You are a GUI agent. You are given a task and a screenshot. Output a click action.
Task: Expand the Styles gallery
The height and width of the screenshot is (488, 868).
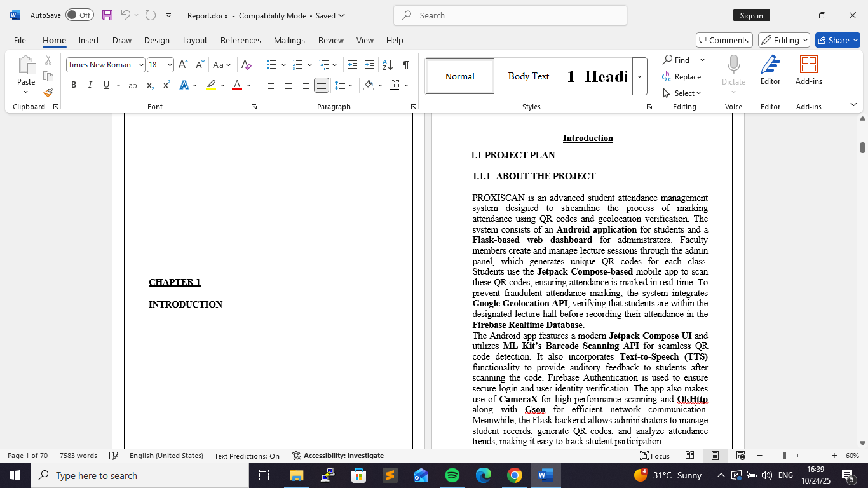click(x=639, y=76)
